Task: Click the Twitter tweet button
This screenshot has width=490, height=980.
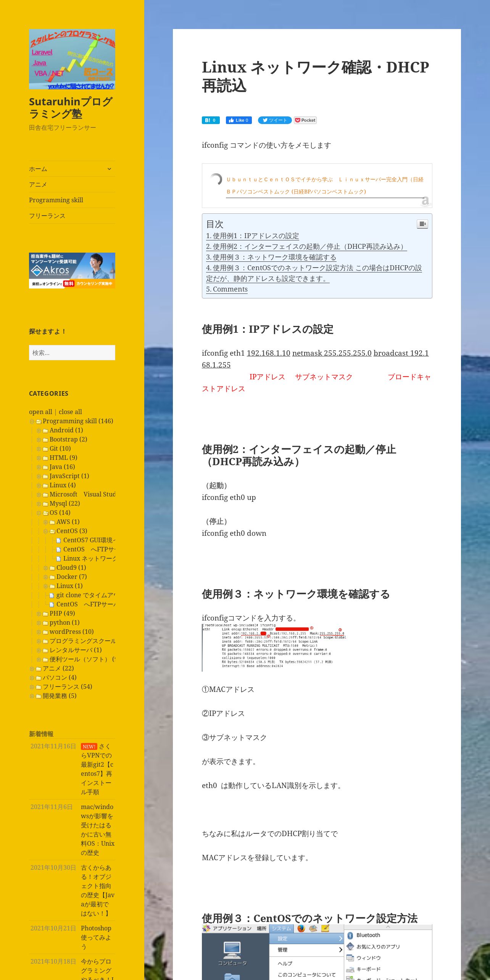Action: pyautogui.click(x=275, y=120)
